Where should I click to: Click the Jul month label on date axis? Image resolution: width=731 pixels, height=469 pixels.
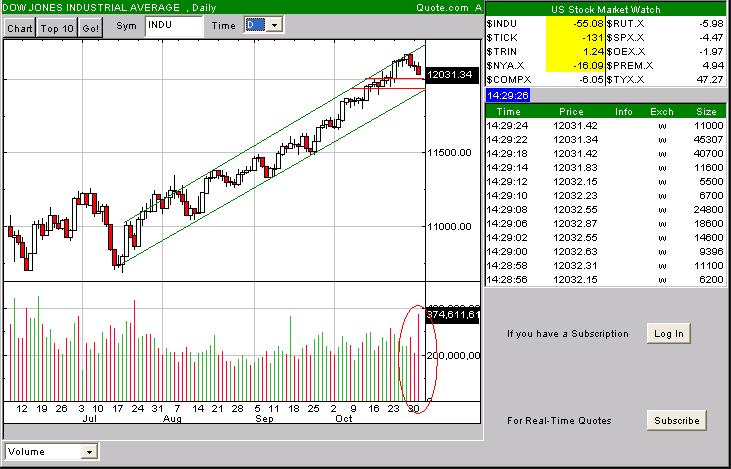point(89,419)
